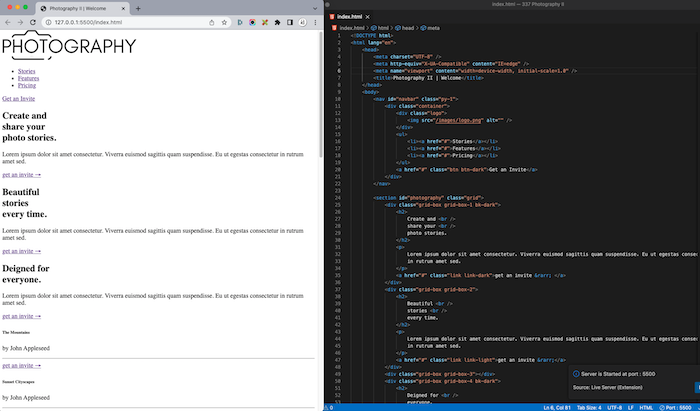The height and width of the screenshot is (411, 700).
Task: Toggle Chrome side panel
Action: (x=290, y=22)
